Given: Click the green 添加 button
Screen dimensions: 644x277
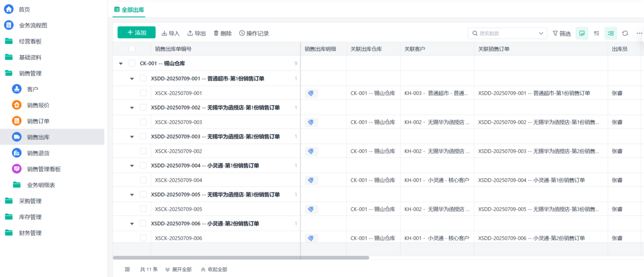Looking at the screenshot, I should [x=136, y=33].
